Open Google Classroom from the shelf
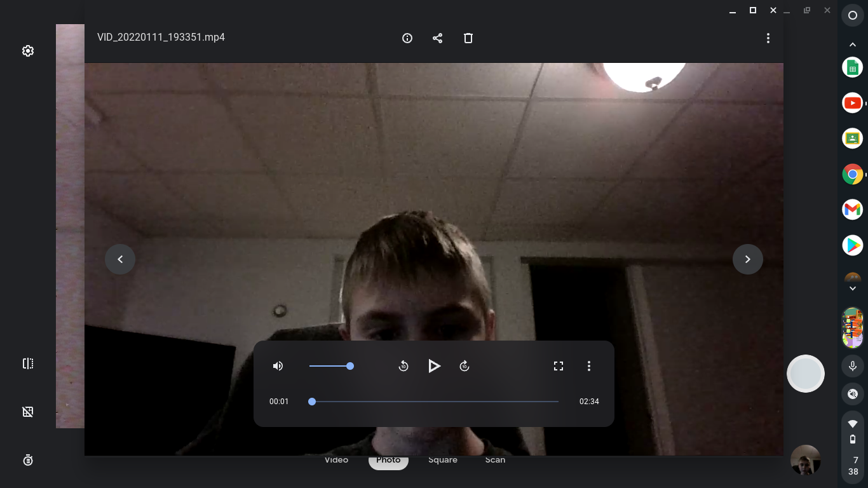The image size is (868, 488). click(x=853, y=139)
